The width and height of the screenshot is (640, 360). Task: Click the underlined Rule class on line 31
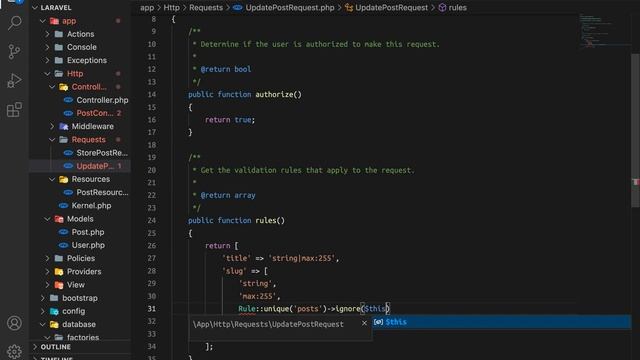point(247,309)
